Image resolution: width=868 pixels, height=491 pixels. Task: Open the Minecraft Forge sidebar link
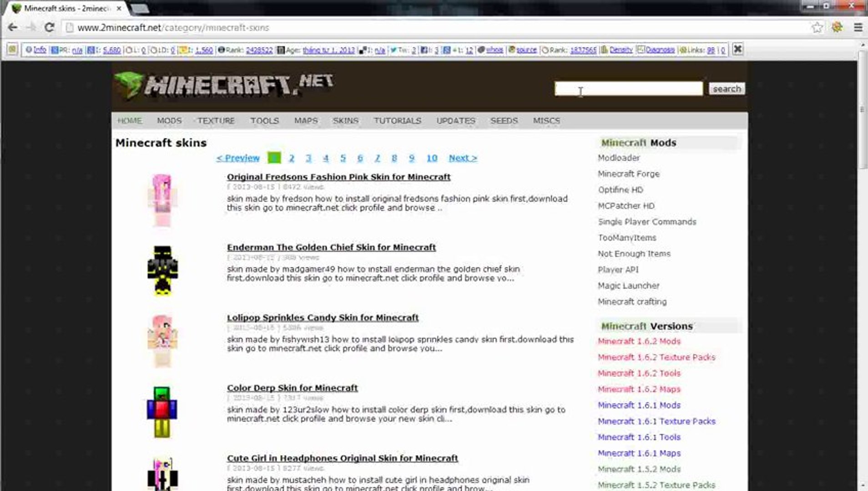point(628,174)
